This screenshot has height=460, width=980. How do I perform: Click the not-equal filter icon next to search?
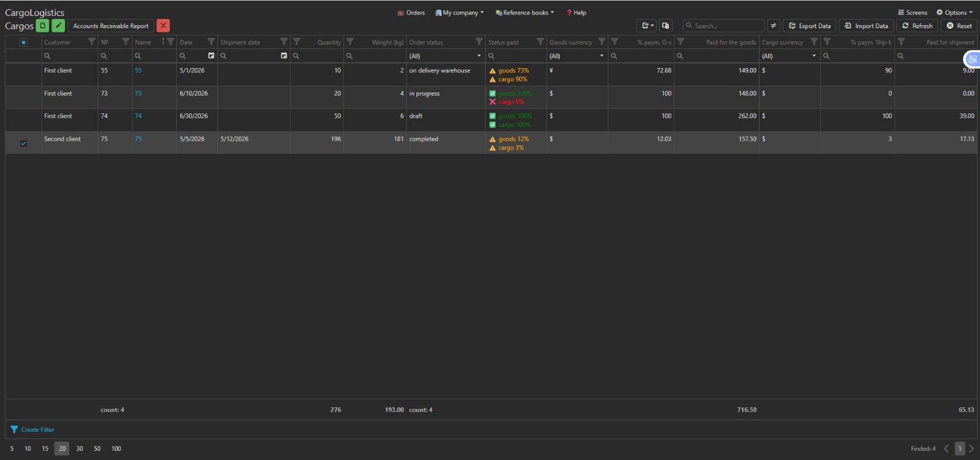(774, 26)
